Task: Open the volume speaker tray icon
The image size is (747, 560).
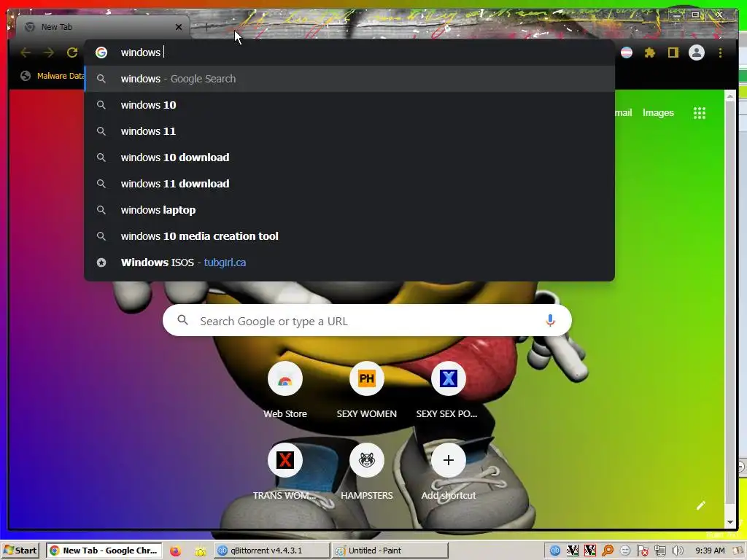Action: tap(677, 551)
